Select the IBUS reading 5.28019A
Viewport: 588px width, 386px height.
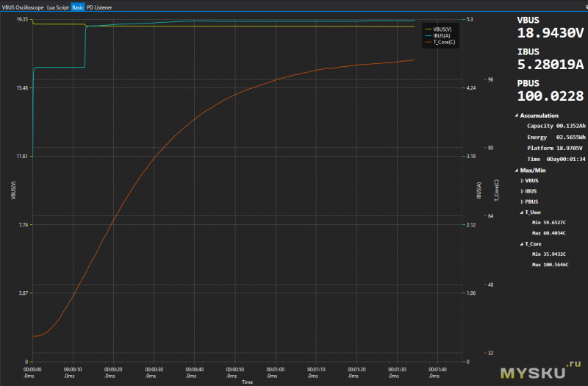pos(550,65)
